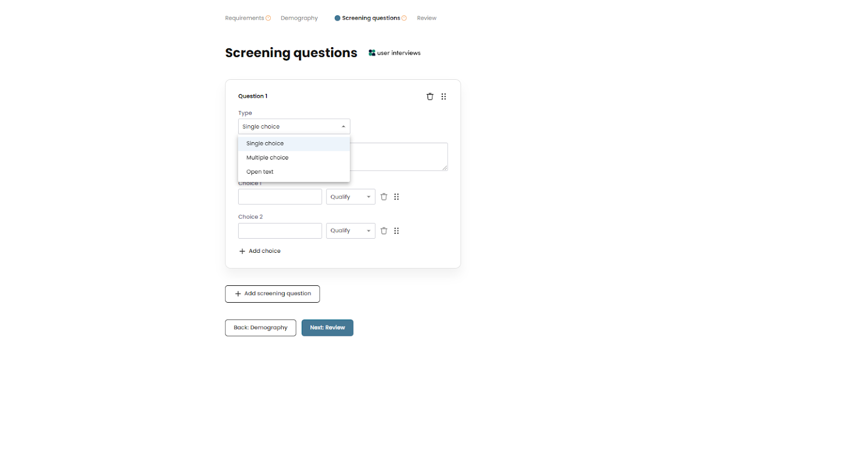Click the Choice 2 drag handle
This screenshot has height=460, width=868.
click(397, 231)
